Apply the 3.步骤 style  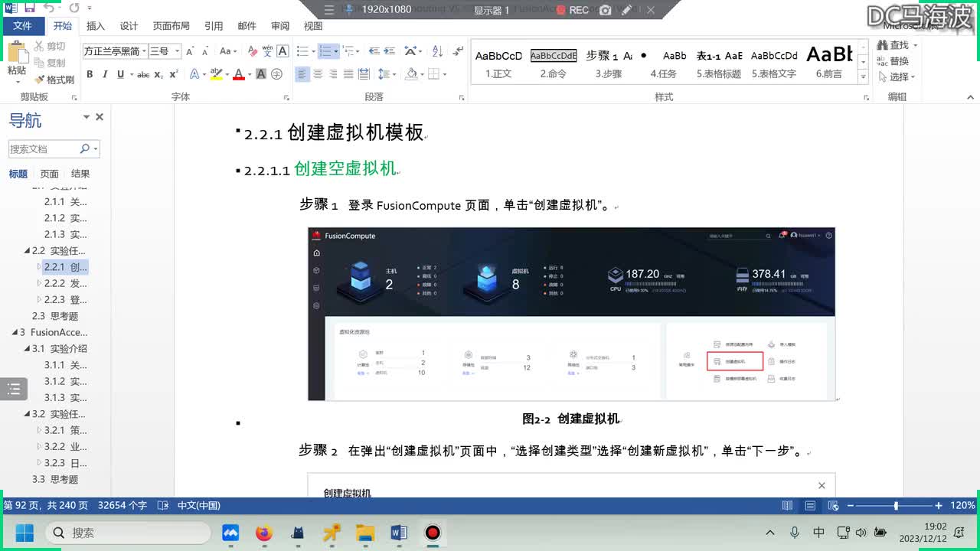pyautogui.click(x=609, y=64)
